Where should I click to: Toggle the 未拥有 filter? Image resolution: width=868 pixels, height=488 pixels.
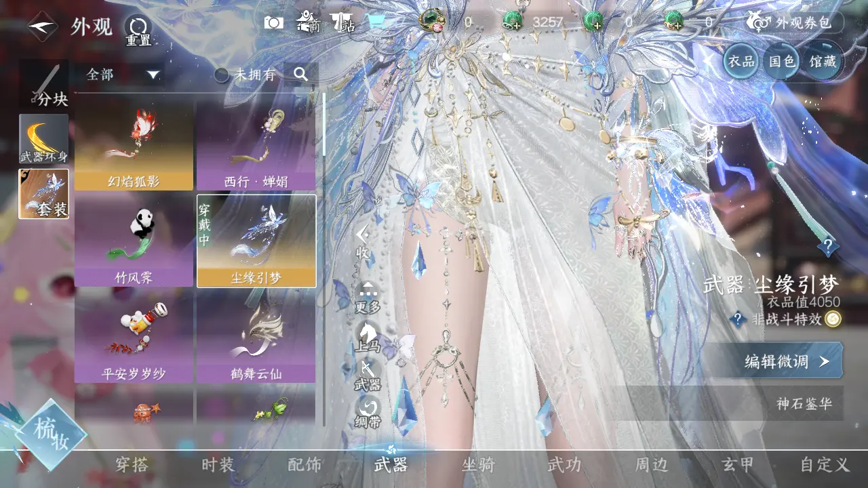pos(245,75)
